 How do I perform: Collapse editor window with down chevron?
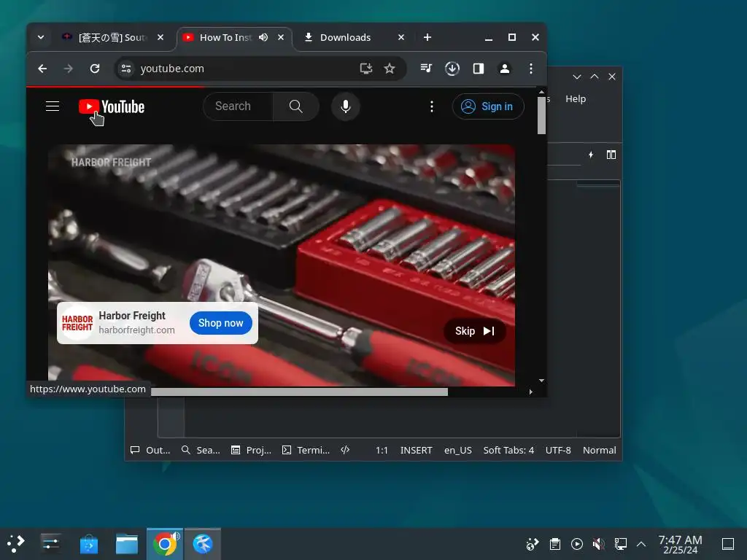pos(577,77)
